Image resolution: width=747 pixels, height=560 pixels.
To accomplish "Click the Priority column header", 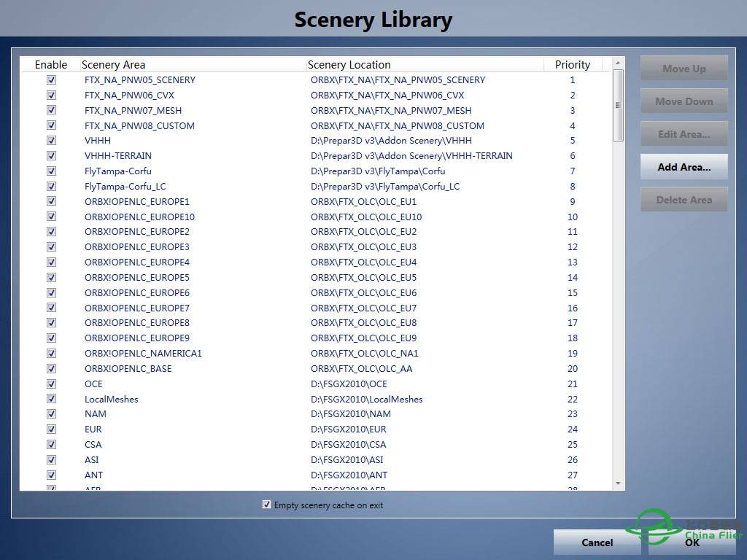I will pyautogui.click(x=572, y=65).
